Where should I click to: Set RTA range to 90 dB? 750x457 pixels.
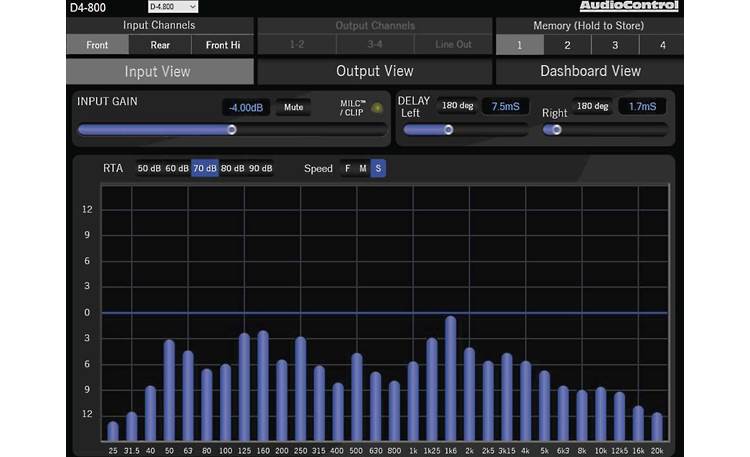260,168
